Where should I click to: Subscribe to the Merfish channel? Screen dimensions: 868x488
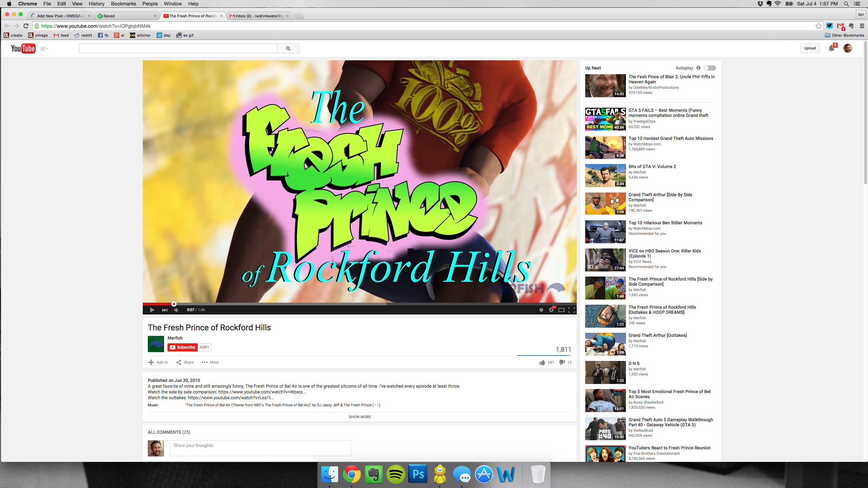[182, 347]
